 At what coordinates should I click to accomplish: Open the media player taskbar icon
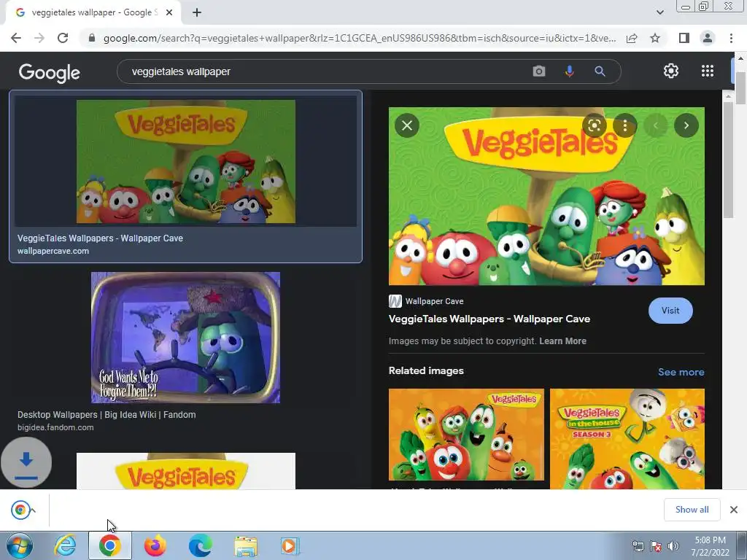[x=290, y=545]
